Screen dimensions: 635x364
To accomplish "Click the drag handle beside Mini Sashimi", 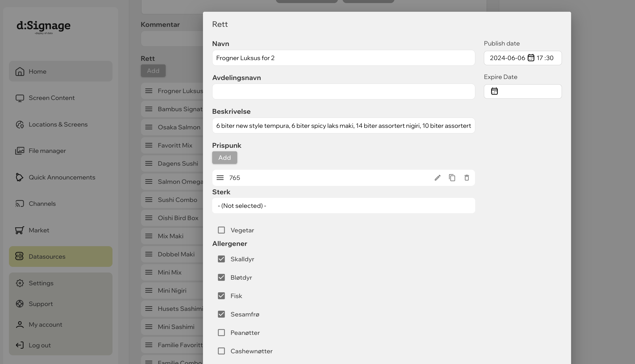I will point(149,327).
